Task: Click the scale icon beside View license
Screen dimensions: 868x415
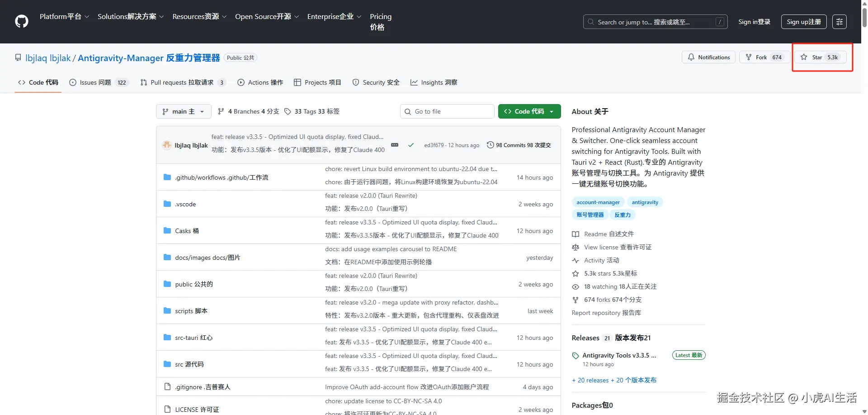Action: (576, 247)
